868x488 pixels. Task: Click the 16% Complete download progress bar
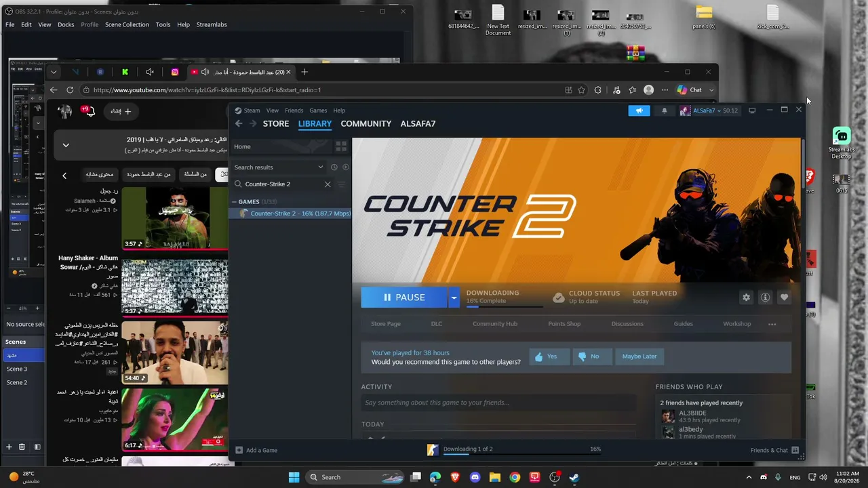tap(505, 306)
